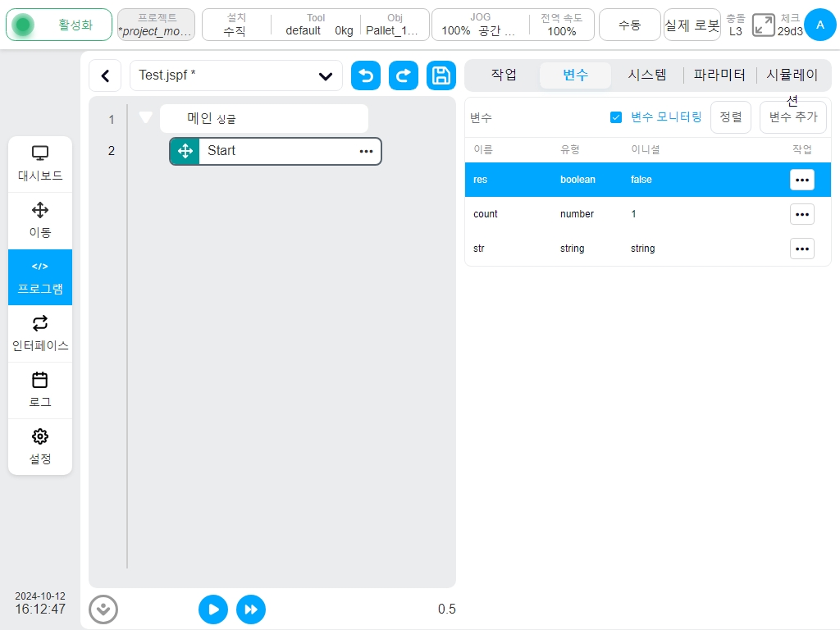Open the Settings (설정) sidebar item
This screenshot has height=630, width=840.
(x=40, y=447)
